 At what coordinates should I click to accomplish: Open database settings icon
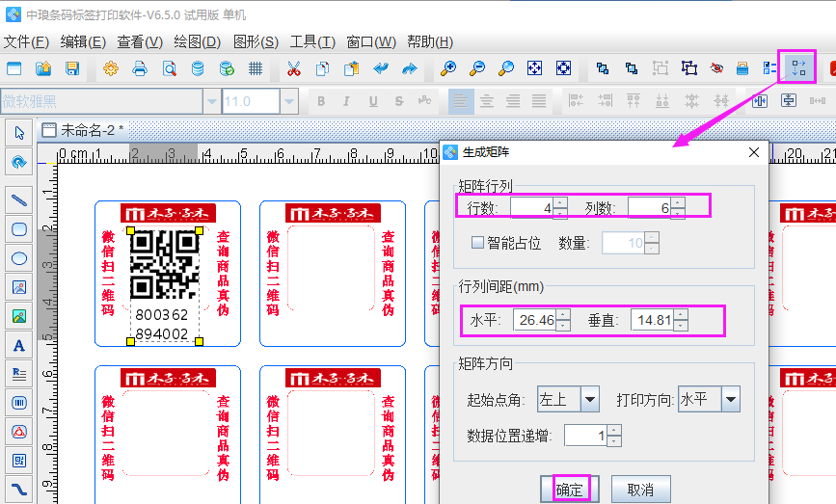tap(198, 68)
